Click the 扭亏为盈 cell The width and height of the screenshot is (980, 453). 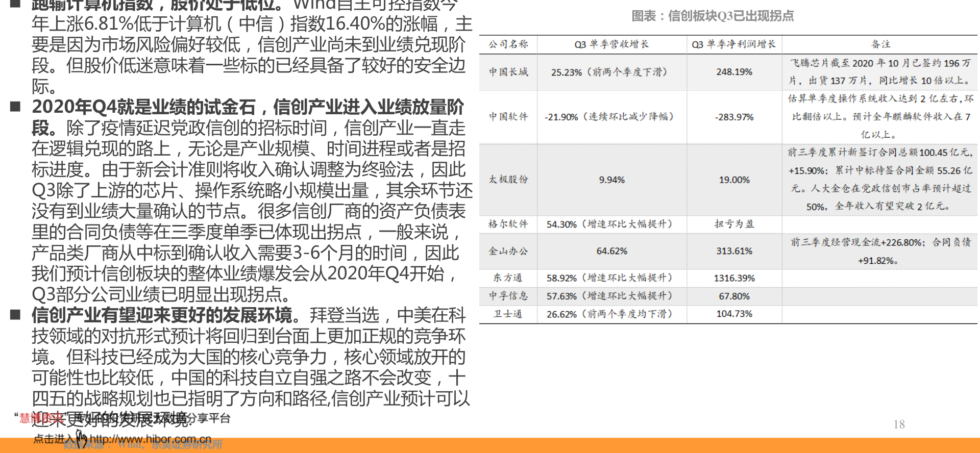[x=734, y=223]
